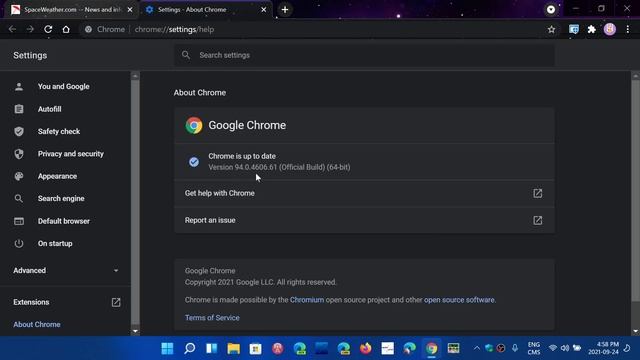
Task: Click the sidebar scrollbar up arrow
Action: (135, 76)
